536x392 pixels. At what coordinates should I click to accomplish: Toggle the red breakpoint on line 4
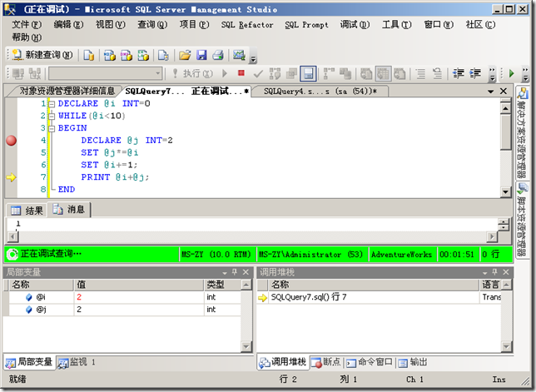pos(11,141)
